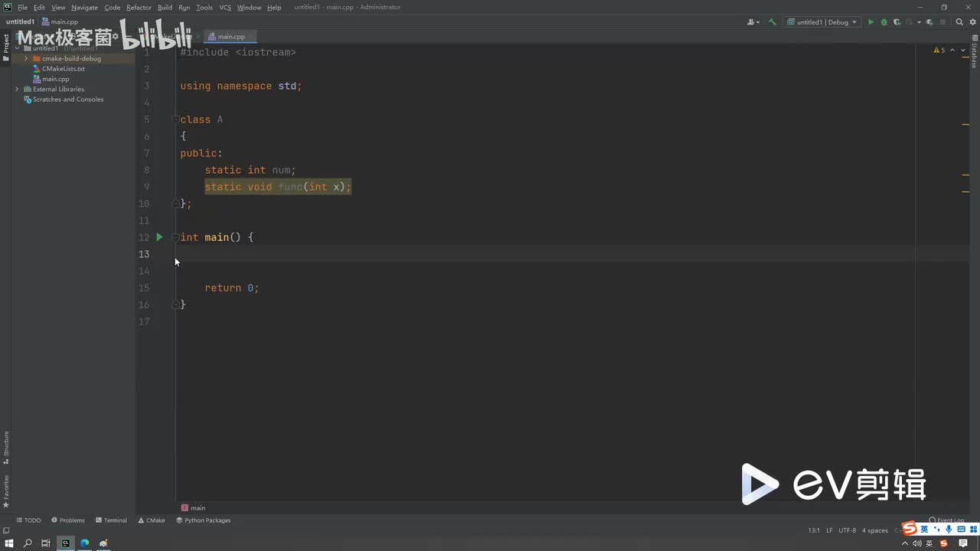Expand the cmake-build-debug folder

point(26,58)
